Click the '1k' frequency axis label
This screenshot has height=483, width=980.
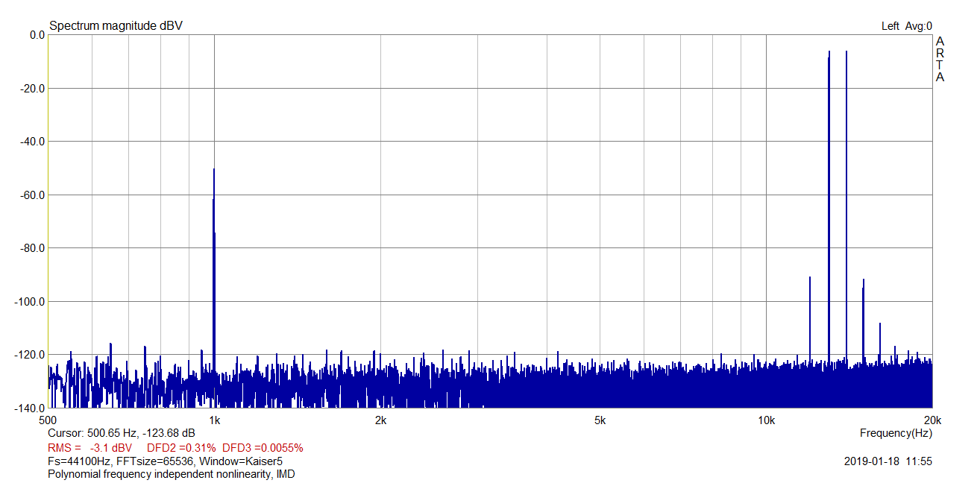click(214, 420)
